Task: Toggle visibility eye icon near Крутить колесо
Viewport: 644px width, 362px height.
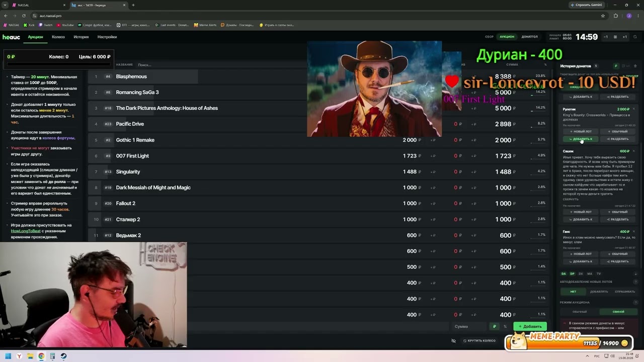Action: (453, 340)
